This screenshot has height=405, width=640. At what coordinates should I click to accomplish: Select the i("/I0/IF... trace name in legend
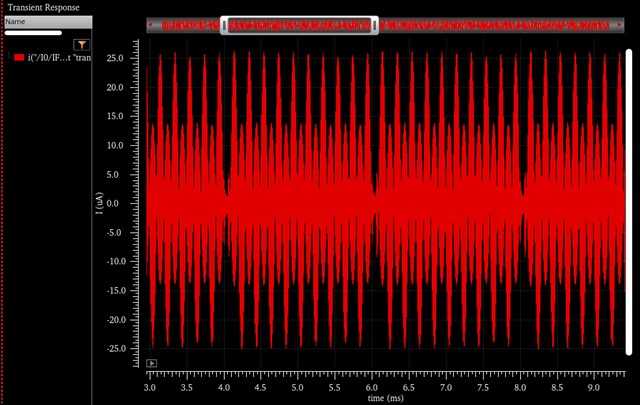coord(60,58)
